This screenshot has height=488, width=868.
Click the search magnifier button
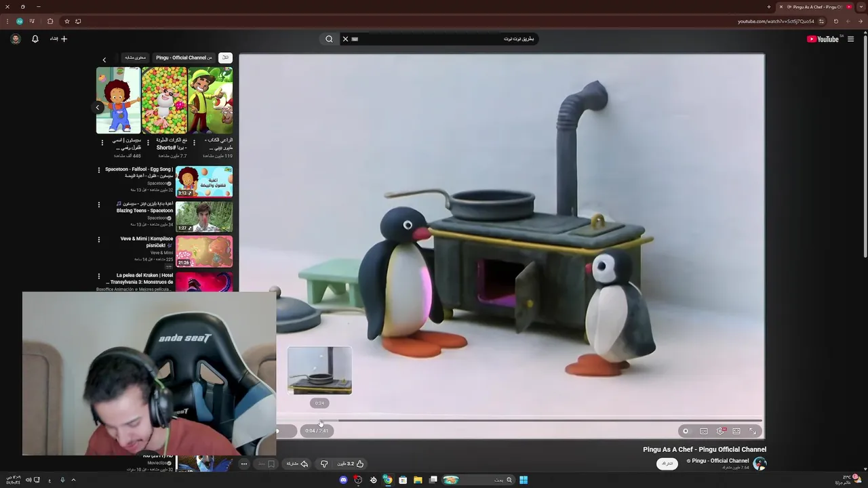coord(329,39)
